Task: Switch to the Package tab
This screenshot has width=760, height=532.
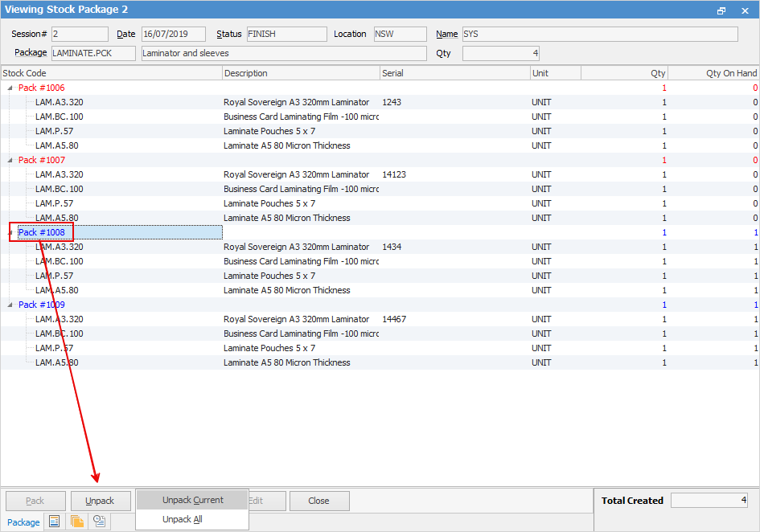Action: coord(23,522)
